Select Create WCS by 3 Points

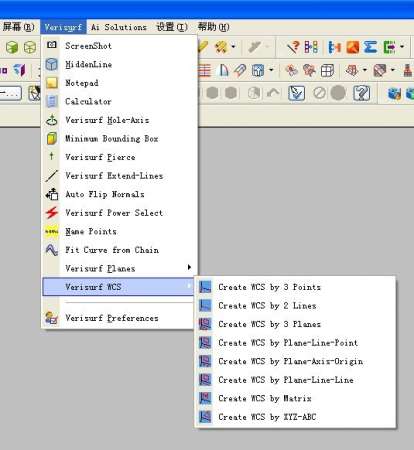[296, 287]
